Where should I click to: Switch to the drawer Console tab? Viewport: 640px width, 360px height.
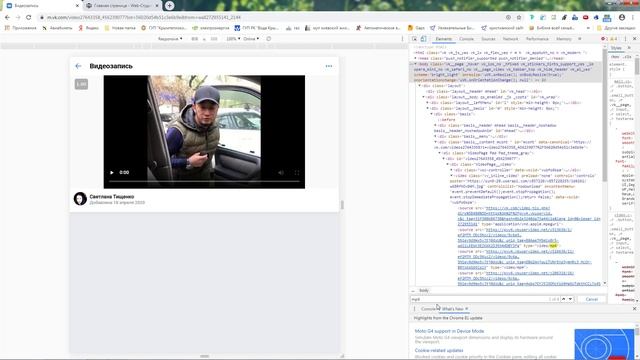[429, 309]
